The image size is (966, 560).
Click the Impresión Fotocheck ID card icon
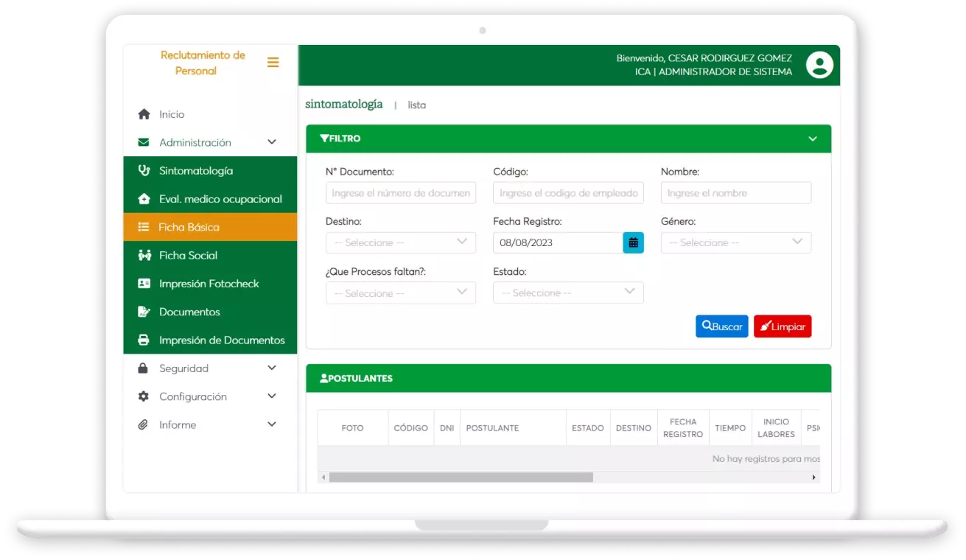144,284
